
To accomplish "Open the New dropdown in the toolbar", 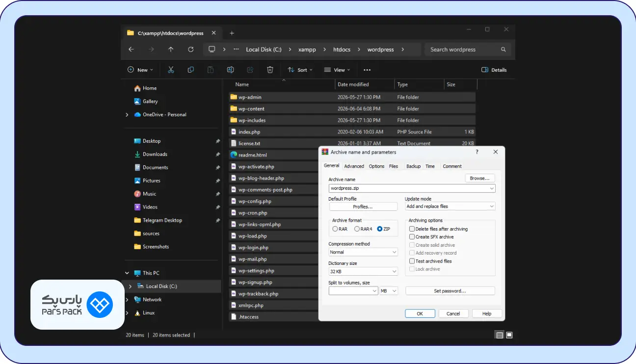I will [140, 70].
